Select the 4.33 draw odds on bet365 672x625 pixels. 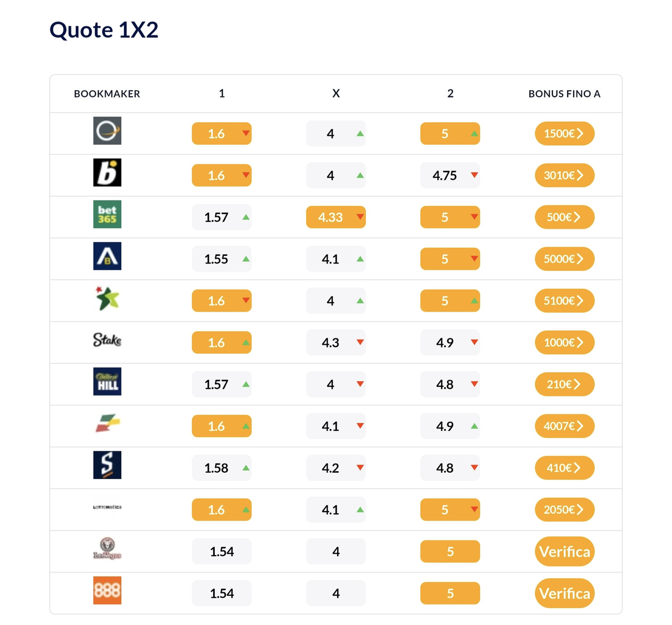(x=335, y=217)
